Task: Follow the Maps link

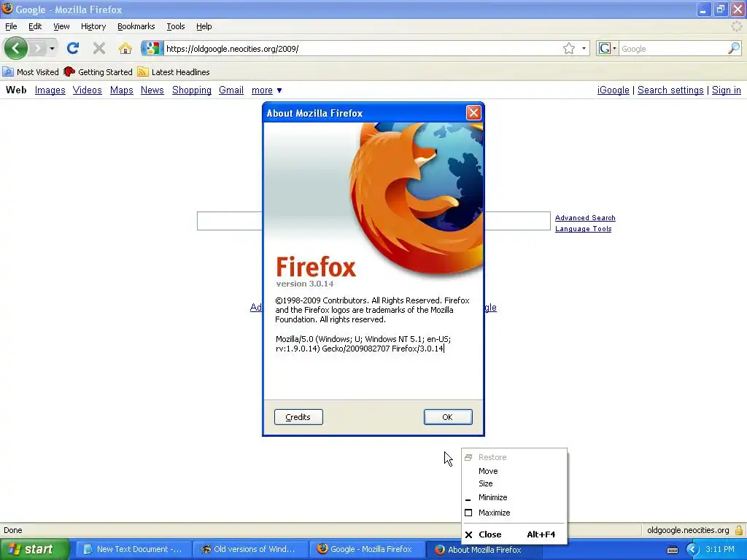Action: tap(122, 90)
